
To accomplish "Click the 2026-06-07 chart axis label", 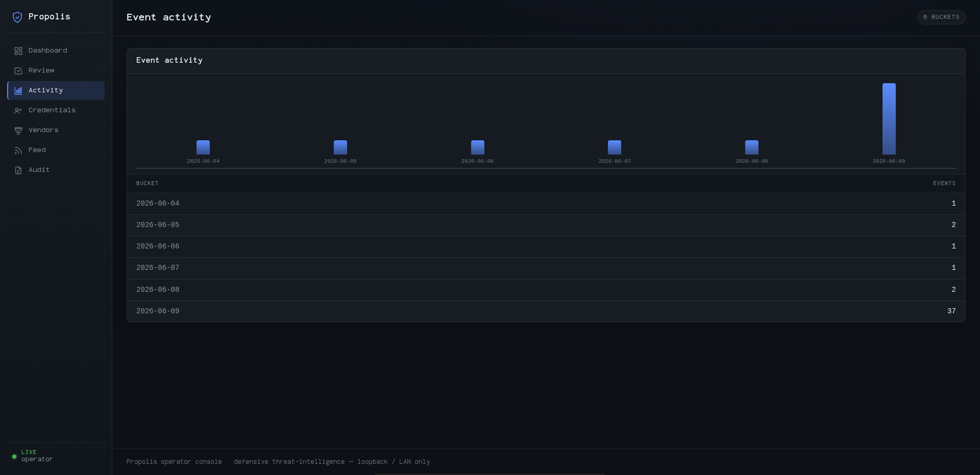I will coord(615,161).
